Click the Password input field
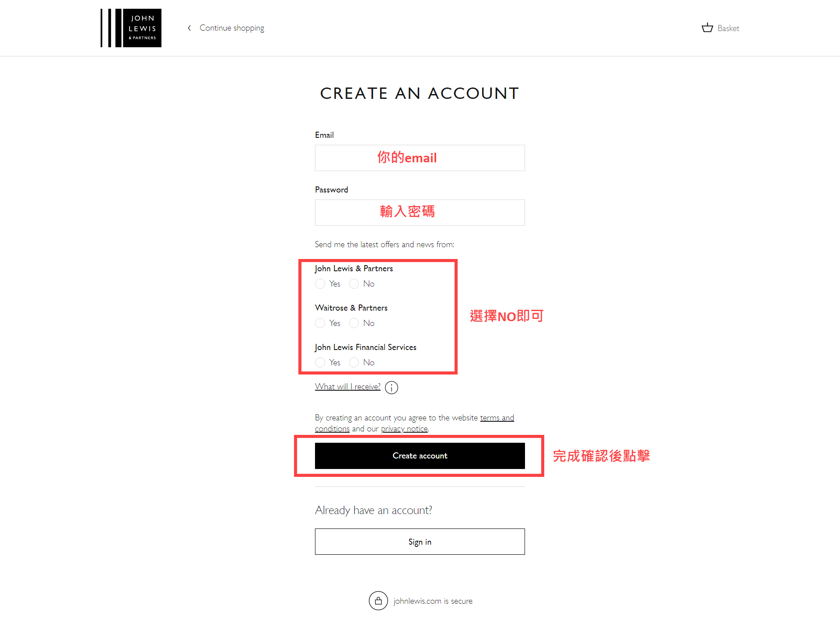Image resolution: width=840 pixels, height=623 pixels. click(420, 213)
